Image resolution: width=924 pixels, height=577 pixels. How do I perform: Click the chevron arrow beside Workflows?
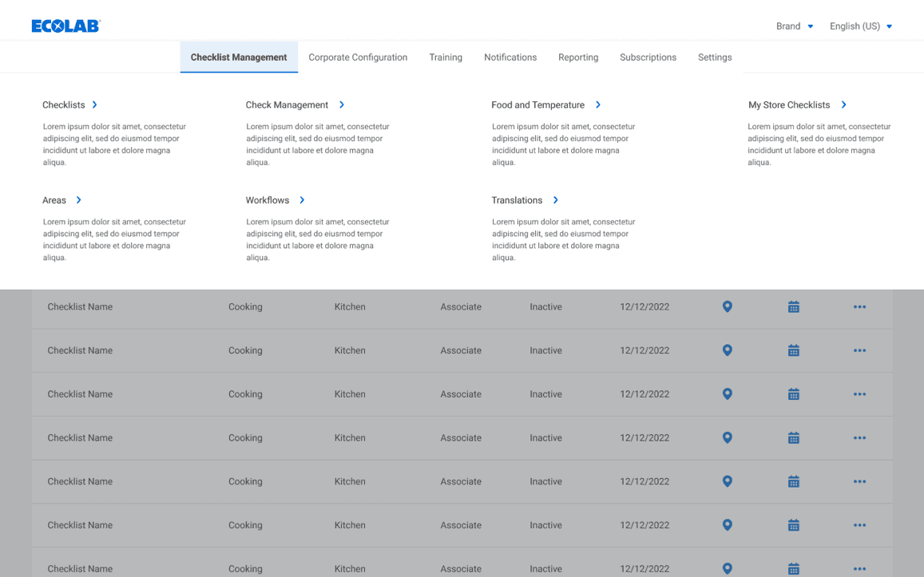click(x=302, y=200)
